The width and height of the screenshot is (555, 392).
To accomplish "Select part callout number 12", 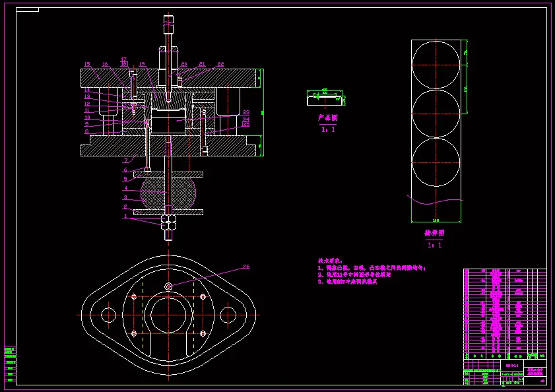I will (87, 104).
